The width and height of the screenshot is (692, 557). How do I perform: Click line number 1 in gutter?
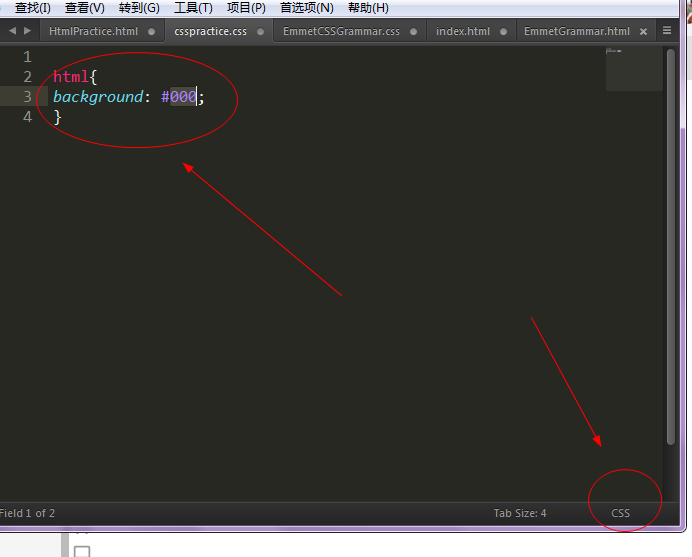point(27,56)
